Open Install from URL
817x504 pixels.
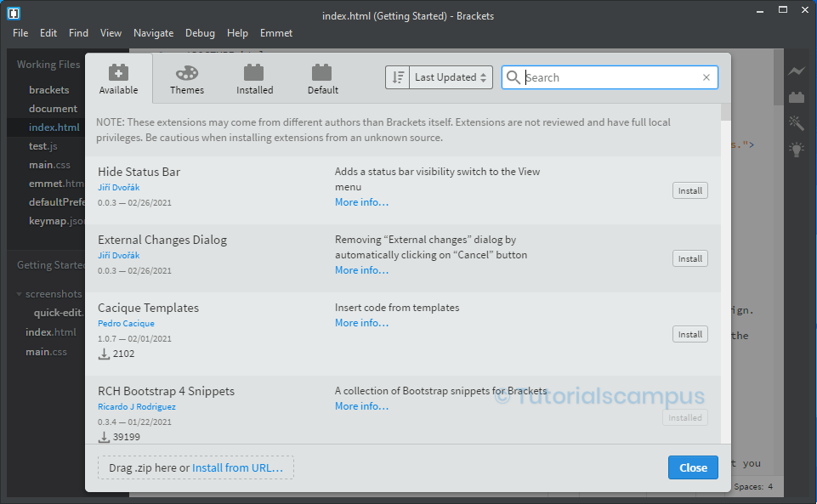coord(239,467)
